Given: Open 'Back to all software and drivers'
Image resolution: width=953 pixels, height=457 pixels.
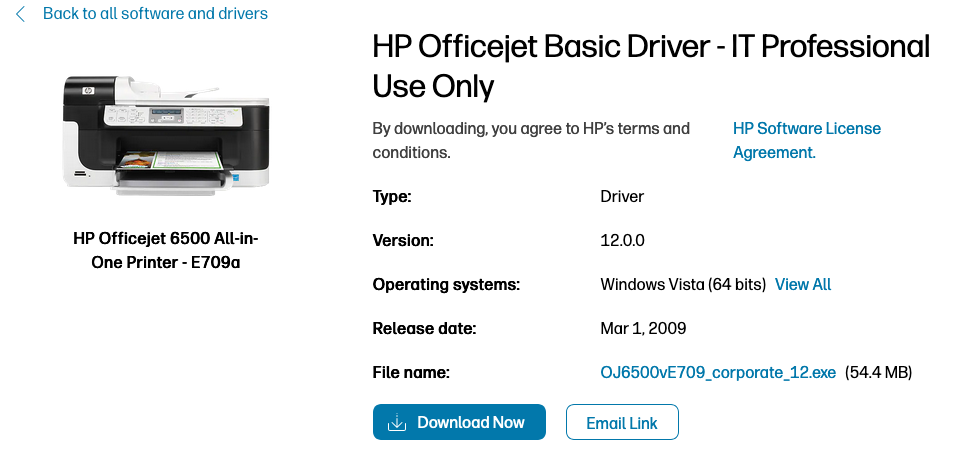Looking at the screenshot, I should pyautogui.click(x=155, y=14).
